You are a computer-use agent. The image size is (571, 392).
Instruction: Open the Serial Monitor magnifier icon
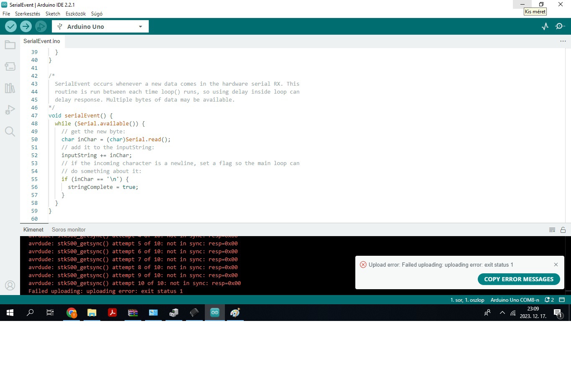click(560, 26)
